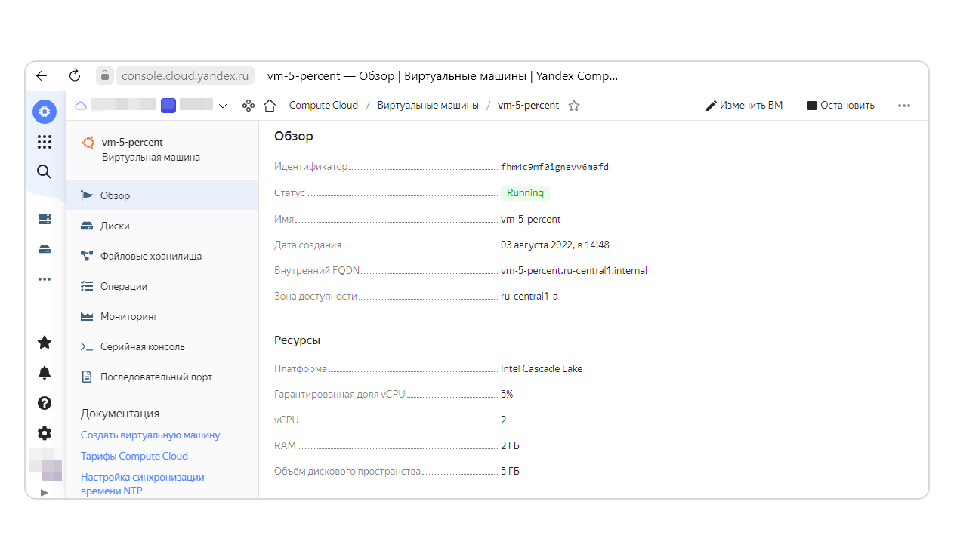The height and width of the screenshot is (560, 954).
Task: Open the Мониторинг section
Action: pyautogui.click(x=162, y=316)
